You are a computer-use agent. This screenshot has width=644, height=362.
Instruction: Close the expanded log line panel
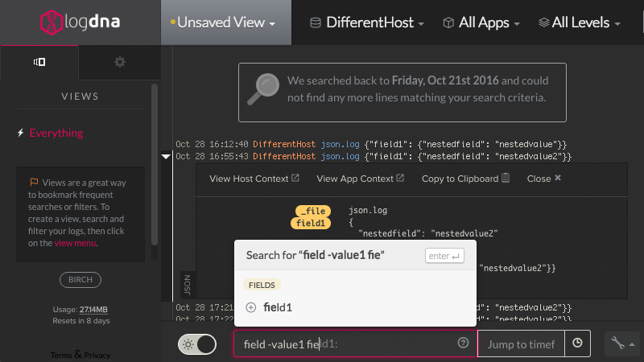543,179
